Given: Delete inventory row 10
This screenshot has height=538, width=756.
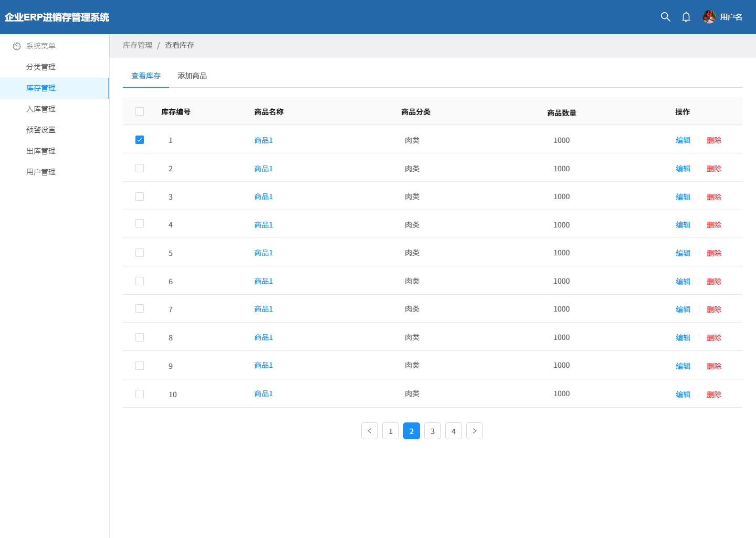Looking at the screenshot, I should click(x=714, y=395).
